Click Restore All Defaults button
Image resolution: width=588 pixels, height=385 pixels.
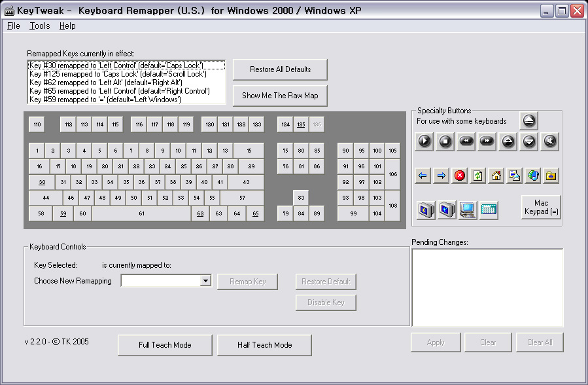coord(280,69)
